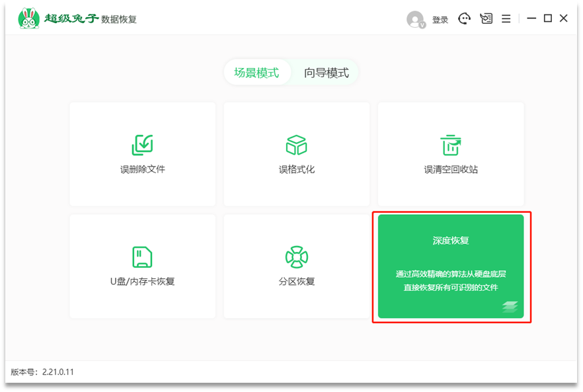This screenshot has height=392, width=583.
Task: Select the 深度恢复 deep recovery card
Action: (x=451, y=266)
